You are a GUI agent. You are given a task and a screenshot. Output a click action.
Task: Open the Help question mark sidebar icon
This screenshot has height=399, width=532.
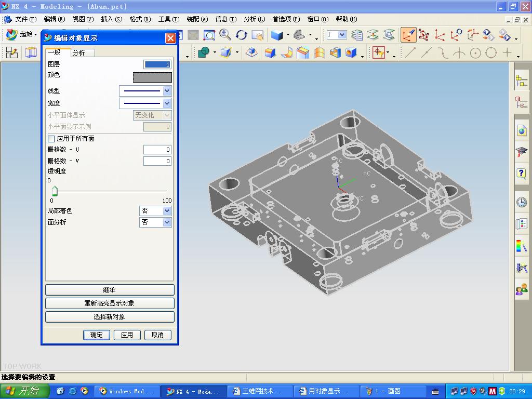522,174
